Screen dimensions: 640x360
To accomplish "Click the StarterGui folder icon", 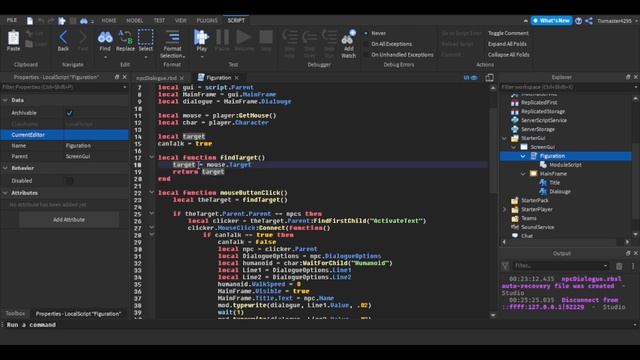I will [515, 138].
